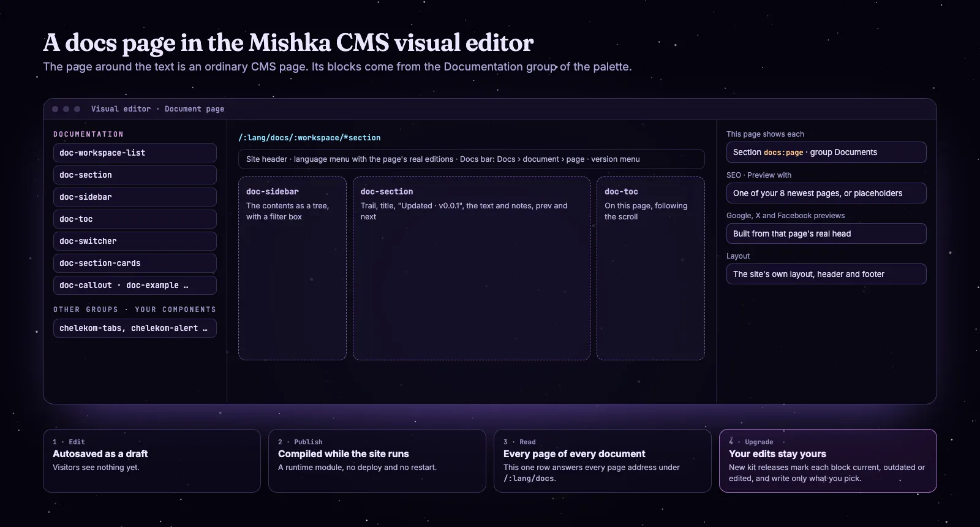Open the Autosaved as a draft step card
Image resolution: width=980 pixels, height=527 pixels.
152,461
